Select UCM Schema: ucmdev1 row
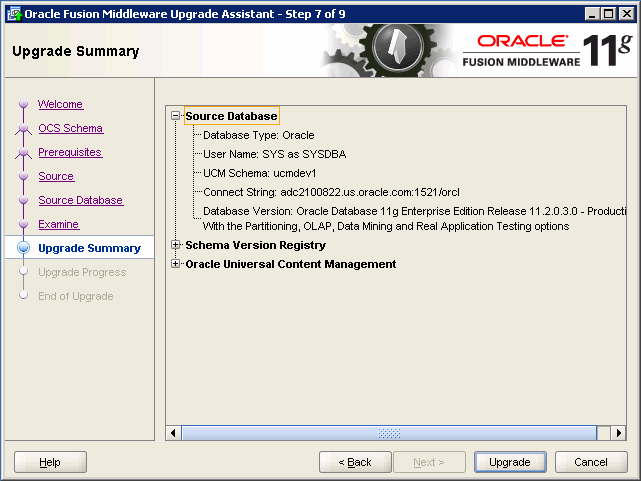 pyautogui.click(x=260, y=173)
